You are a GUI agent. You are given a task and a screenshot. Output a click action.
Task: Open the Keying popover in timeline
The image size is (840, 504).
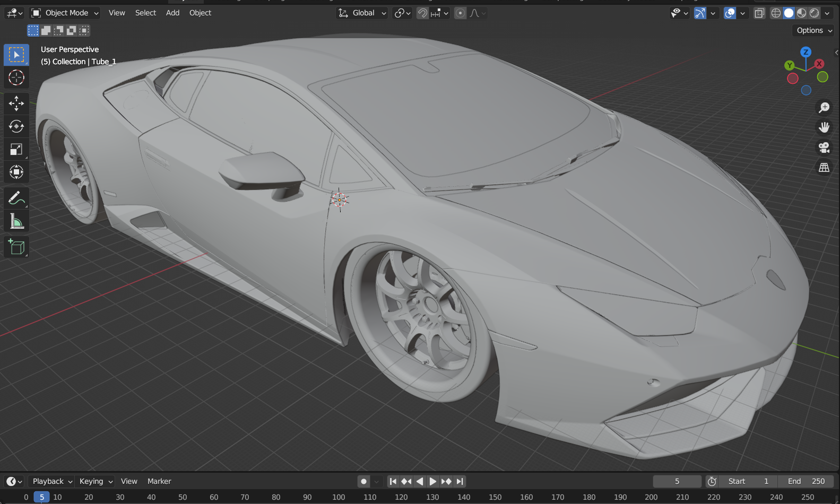[96, 481]
